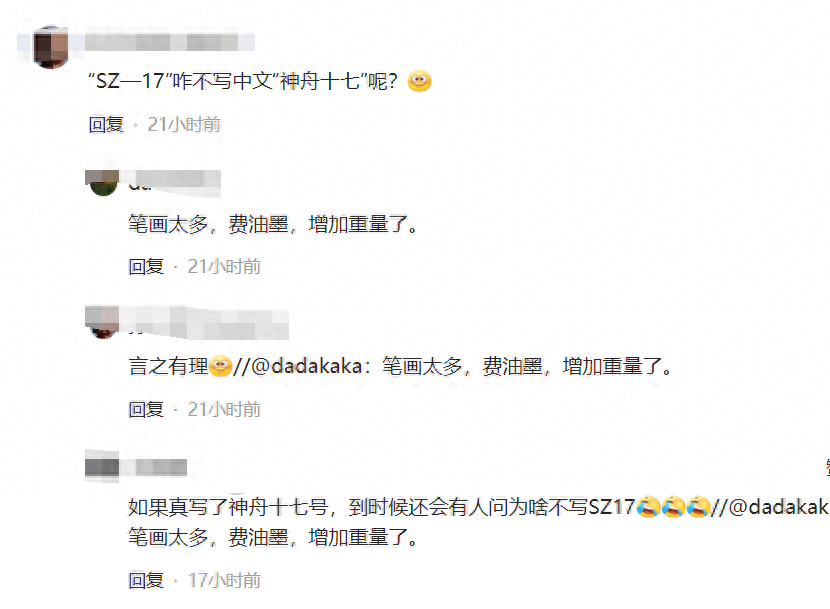
Task: Reply to comment posted 17小时前
Action: [146, 580]
